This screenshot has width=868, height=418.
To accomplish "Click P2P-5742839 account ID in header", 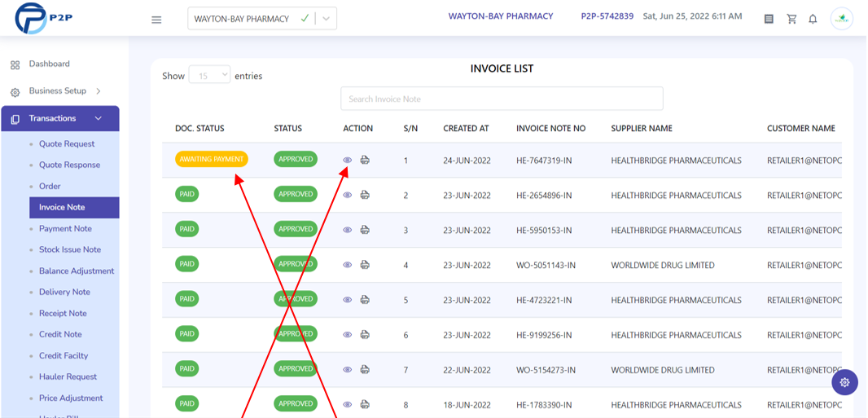I will tap(607, 16).
